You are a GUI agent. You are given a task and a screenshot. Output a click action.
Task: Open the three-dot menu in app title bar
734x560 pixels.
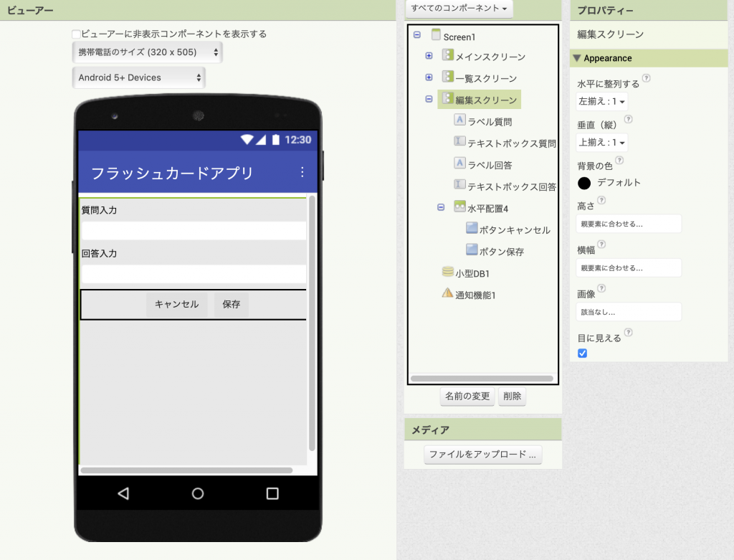(x=302, y=172)
